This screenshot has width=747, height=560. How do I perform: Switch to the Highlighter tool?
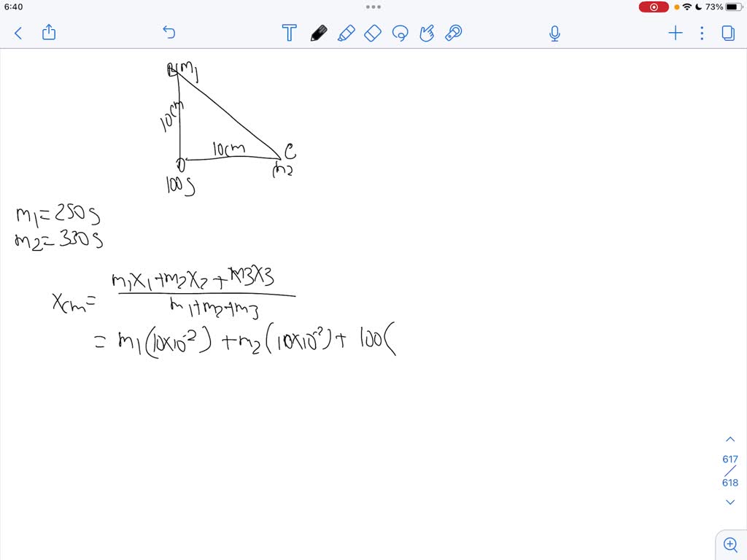pyautogui.click(x=346, y=33)
